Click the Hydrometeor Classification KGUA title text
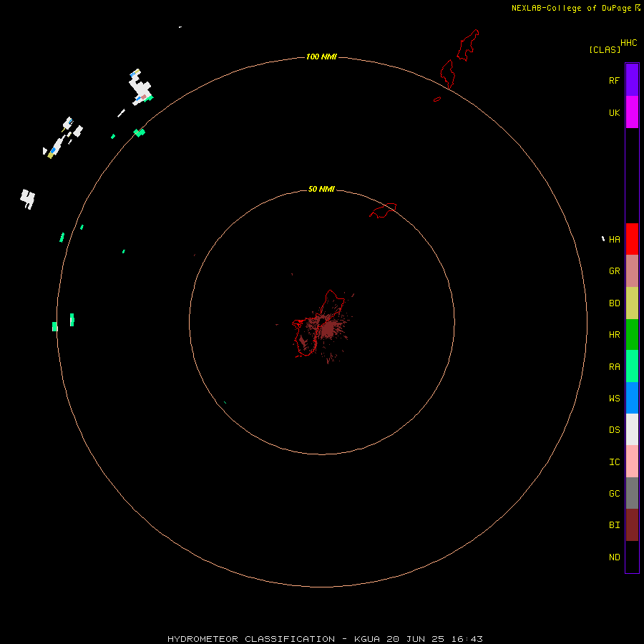644x644 pixels. (x=325, y=639)
